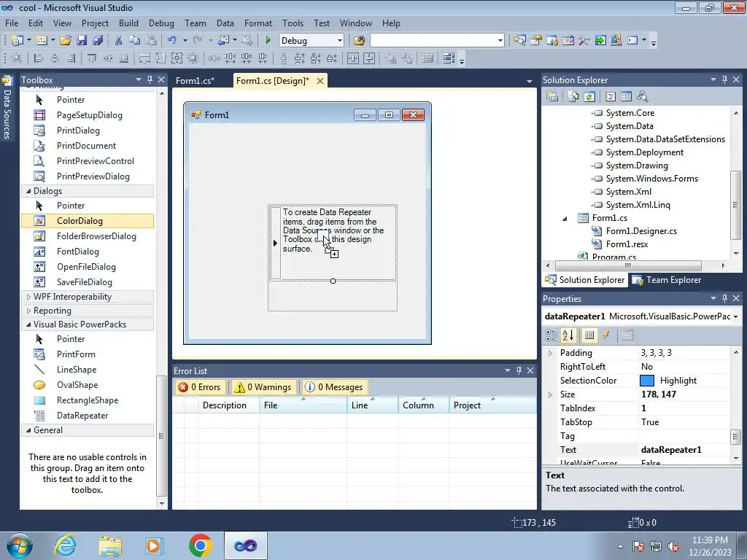Image resolution: width=747 pixels, height=560 pixels.
Task: Open the Find search combo box dropdown
Action: click(500, 41)
